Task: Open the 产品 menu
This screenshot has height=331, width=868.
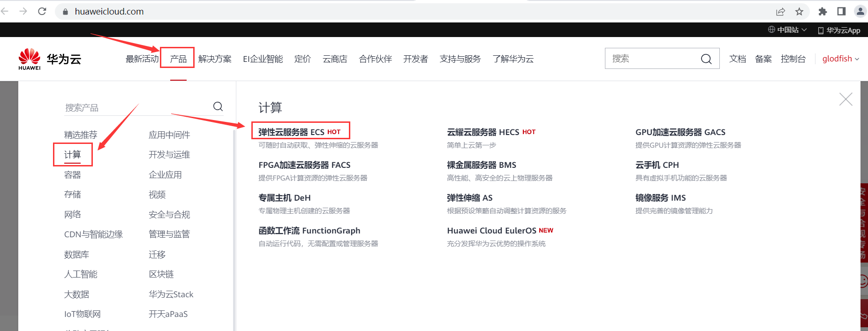Action: 178,59
